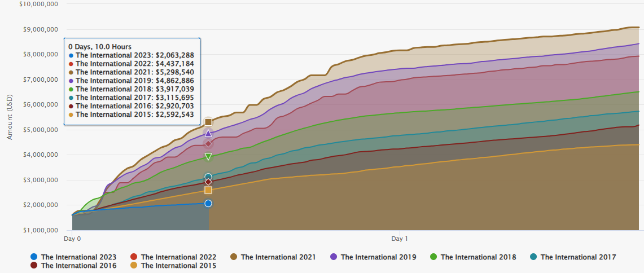Hide The International 2015 legend series
Image resolution: width=644 pixels, height=273 pixels.
click(x=173, y=265)
